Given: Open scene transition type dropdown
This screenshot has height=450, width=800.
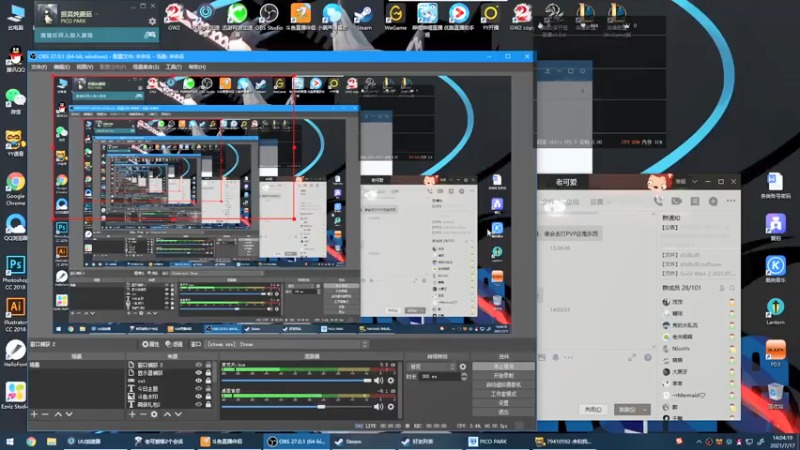Looking at the screenshot, I should (431, 366).
